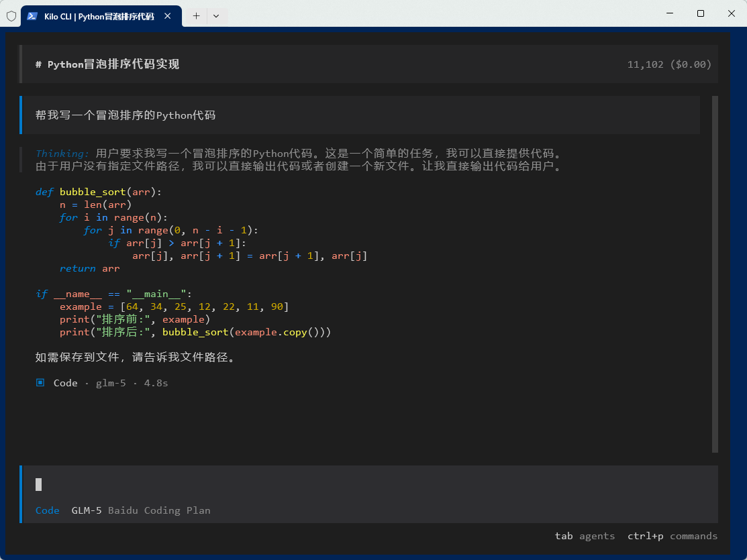Click the chat message scrollbar on the right
The image size is (747, 560).
click(713, 268)
